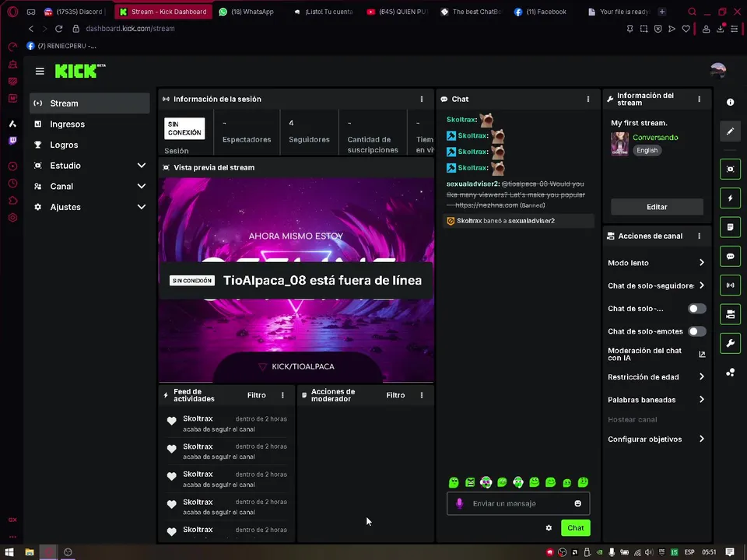Open Información de la sesión options menu
747x560 pixels.
coord(422,99)
